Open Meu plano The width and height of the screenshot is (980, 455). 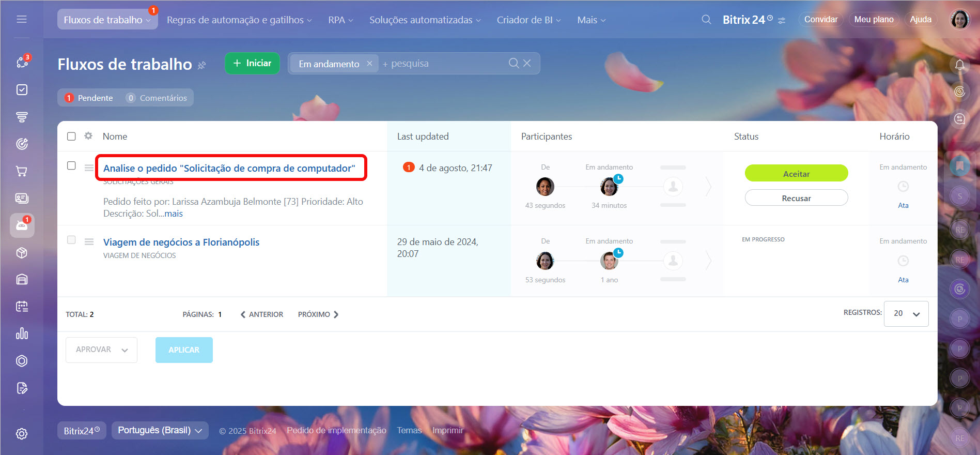(x=874, y=20)
